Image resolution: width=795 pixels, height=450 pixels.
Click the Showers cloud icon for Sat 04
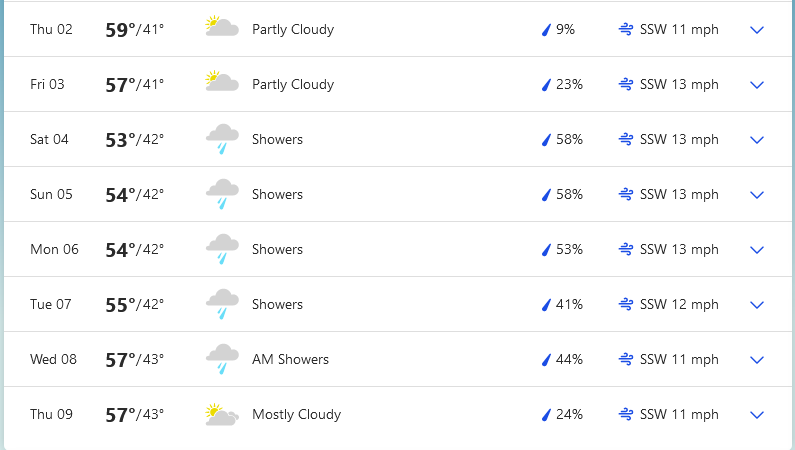coord(222,139)
